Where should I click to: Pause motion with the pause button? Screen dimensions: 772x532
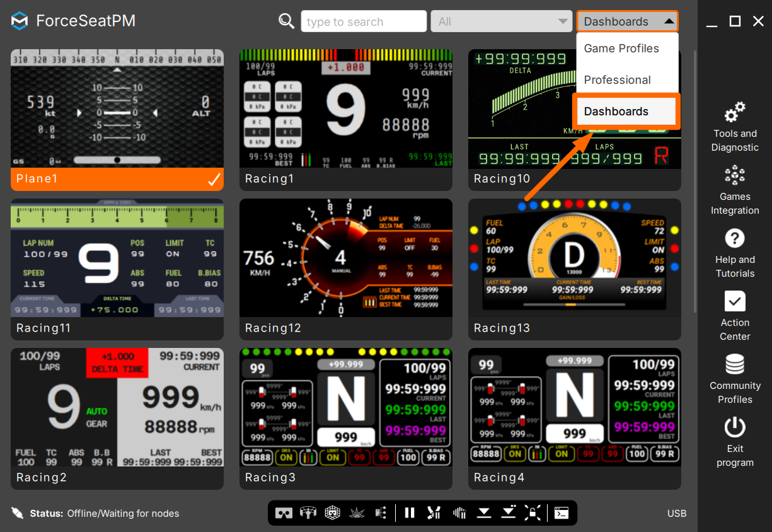pos(410,513)
